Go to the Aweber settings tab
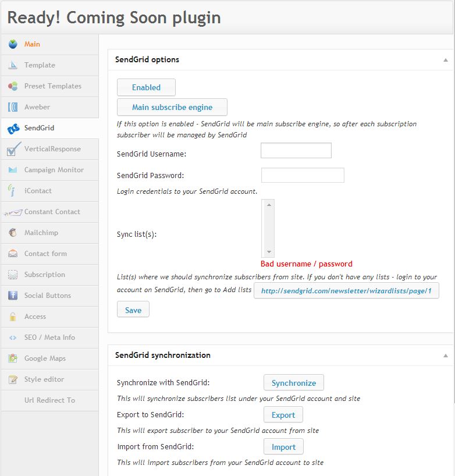 (50, 107)
